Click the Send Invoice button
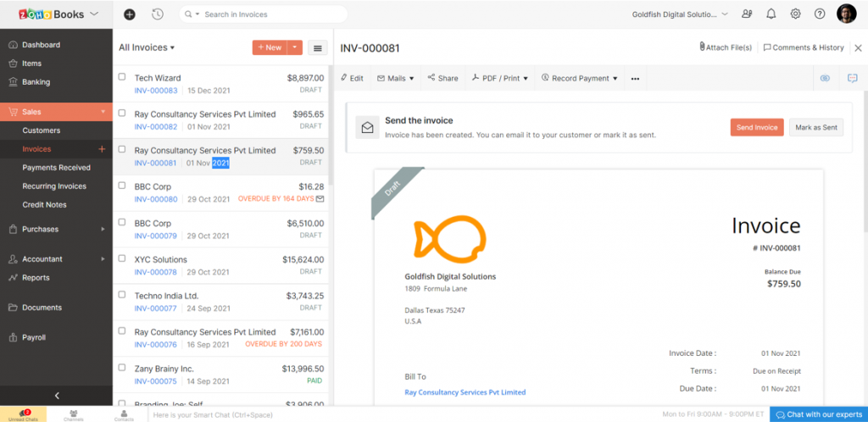Screen dimensions: 868x422 point(757,127)
